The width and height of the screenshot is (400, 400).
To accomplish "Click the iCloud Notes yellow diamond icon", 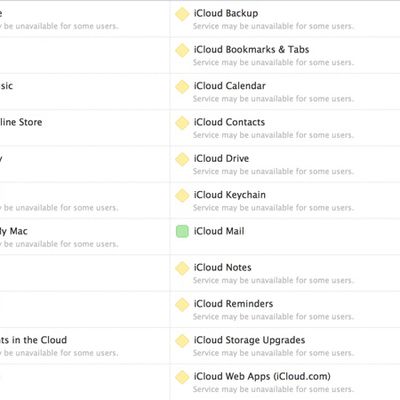I will (x=182, y=268).
